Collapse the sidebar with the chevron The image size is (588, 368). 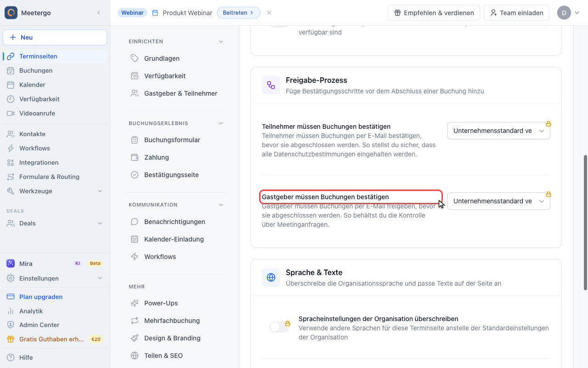[98, 13]
